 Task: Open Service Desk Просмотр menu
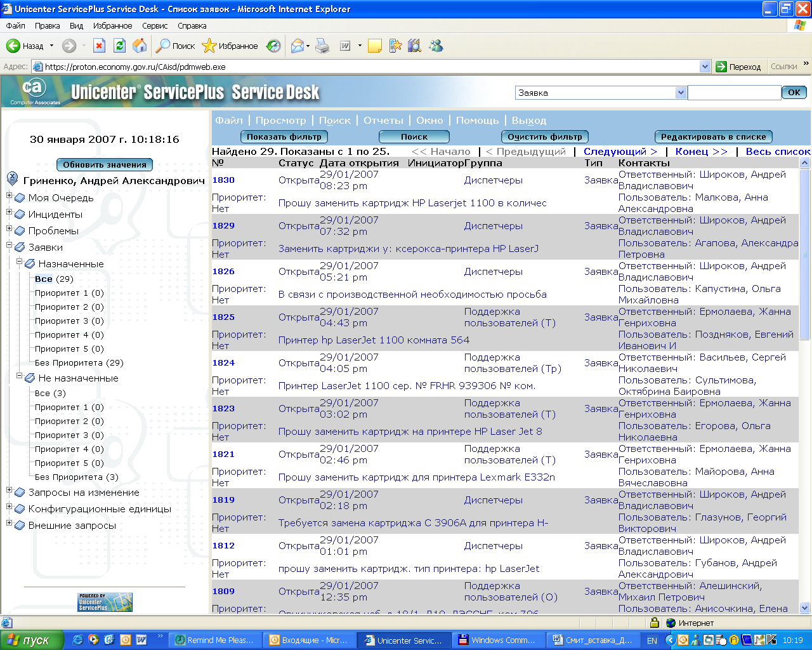280,120
